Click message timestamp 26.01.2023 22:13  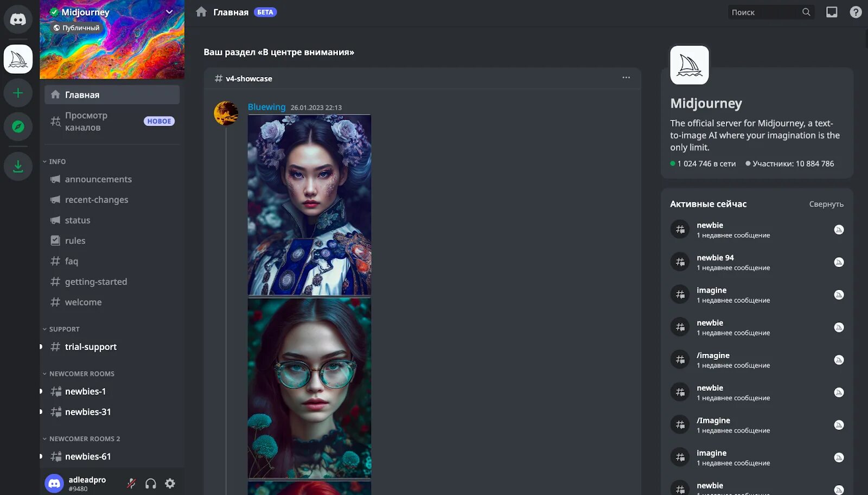(x=316, y=107)
